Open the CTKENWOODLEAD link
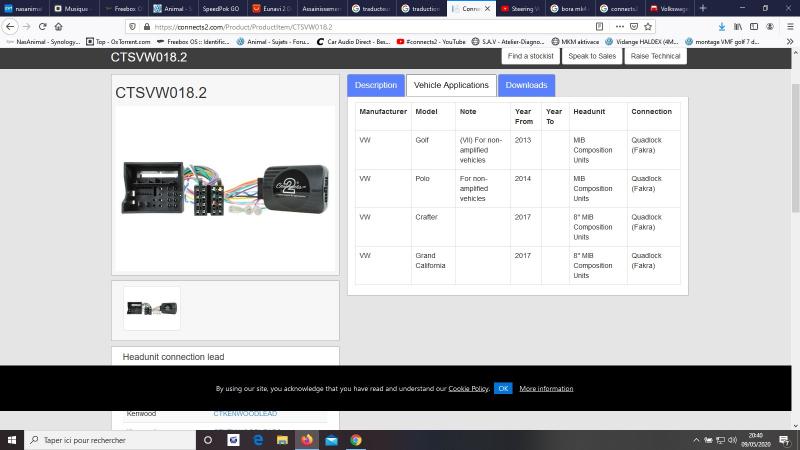Screen dimensions: 800x450 coord(245,413)
